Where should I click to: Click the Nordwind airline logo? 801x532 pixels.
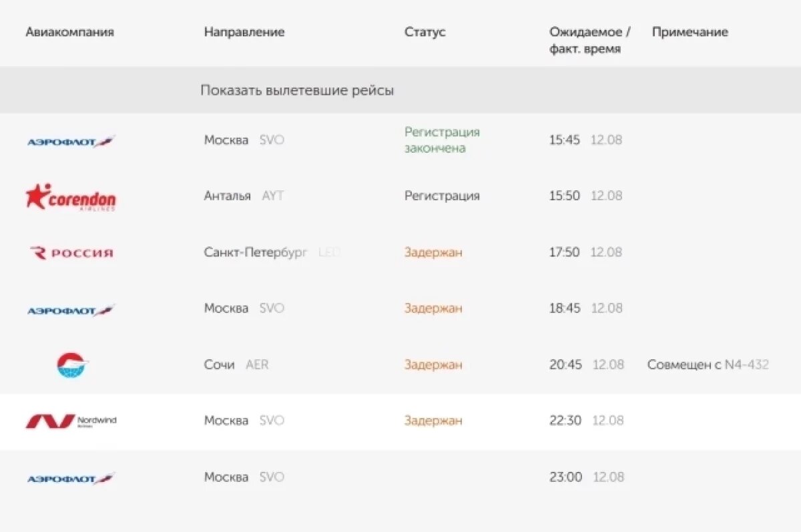[71, 421]
